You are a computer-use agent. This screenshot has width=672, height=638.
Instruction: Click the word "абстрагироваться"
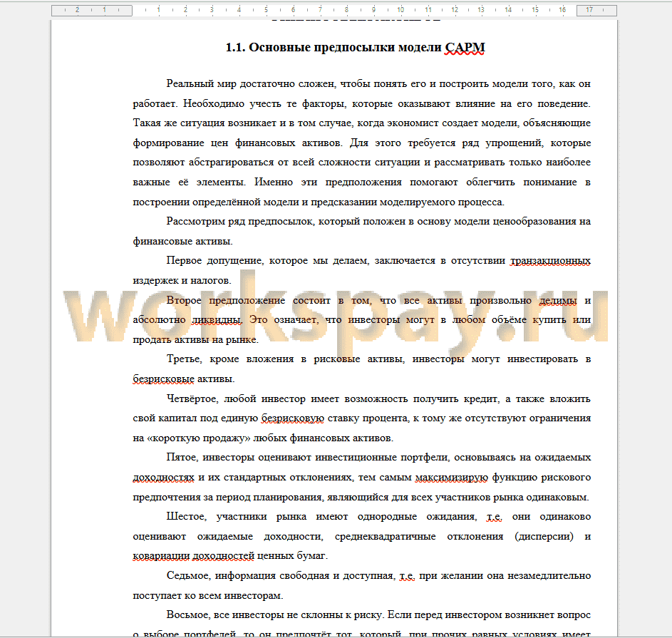[231, 163]
